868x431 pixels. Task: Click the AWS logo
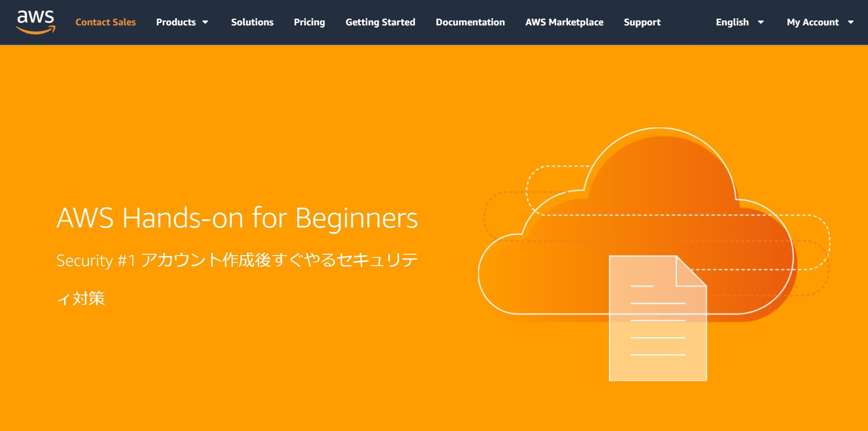[36, 22]
